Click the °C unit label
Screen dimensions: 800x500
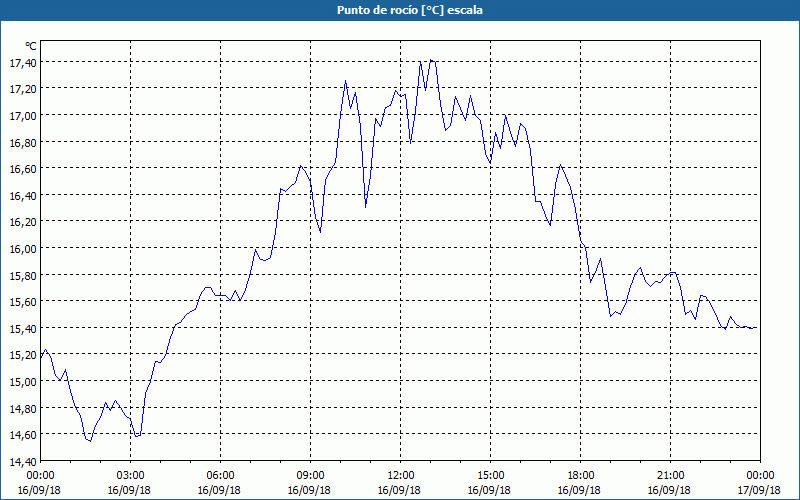coord(31,46)
